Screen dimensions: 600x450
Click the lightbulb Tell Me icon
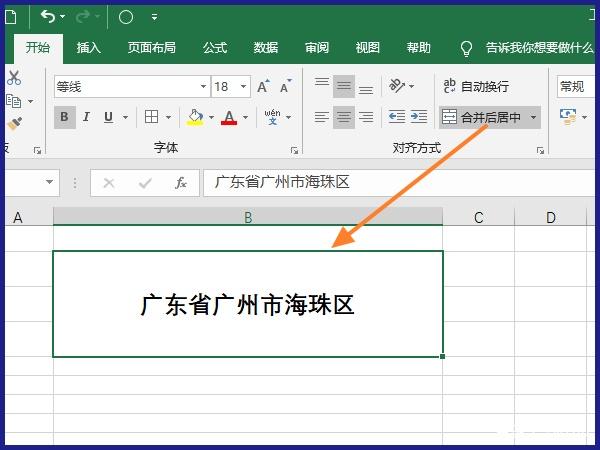[466, 49]
